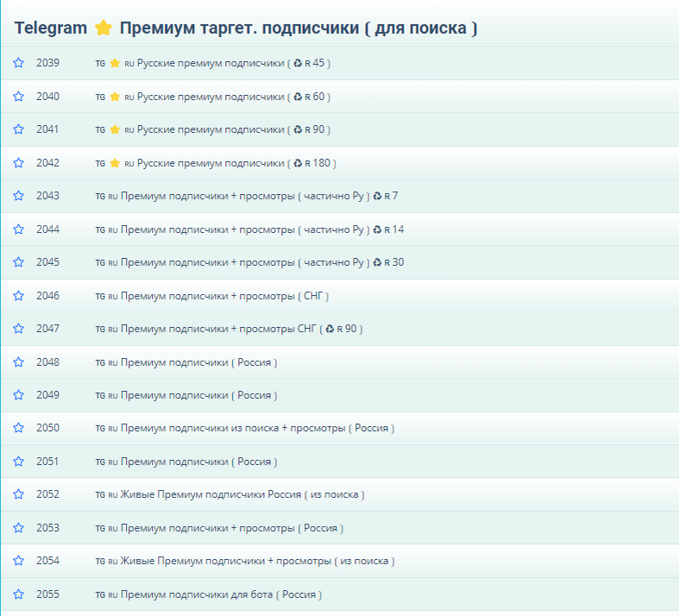The width and height of the screenshot is (679, 616).
Task: Star service 2043 as a favorite
Action: [19, 196]
